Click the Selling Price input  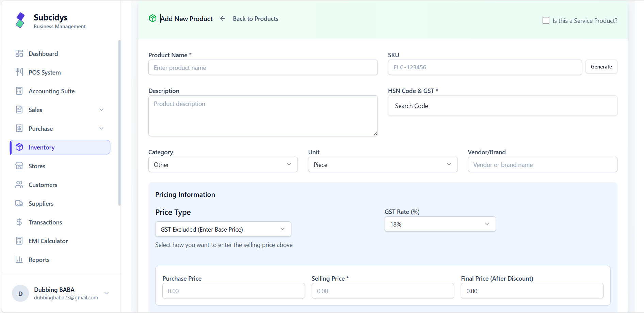pyautogui.click(x=383, y=291)
